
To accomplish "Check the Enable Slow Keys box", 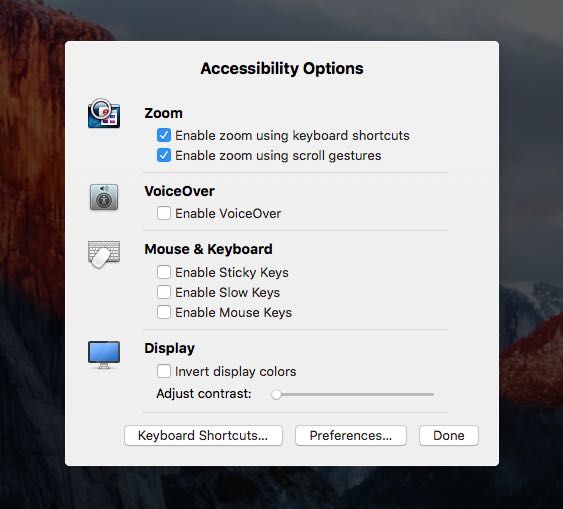I will point(164,292).
